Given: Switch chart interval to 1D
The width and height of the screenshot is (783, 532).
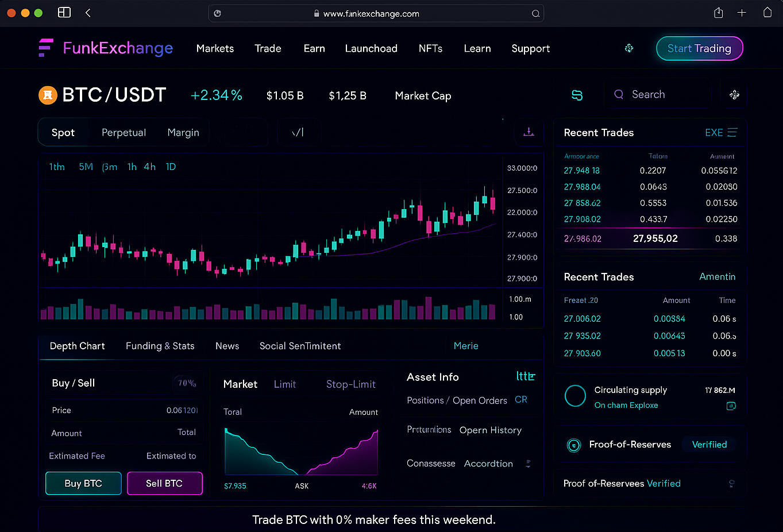Looking at the screenshot, I should 171,167.
